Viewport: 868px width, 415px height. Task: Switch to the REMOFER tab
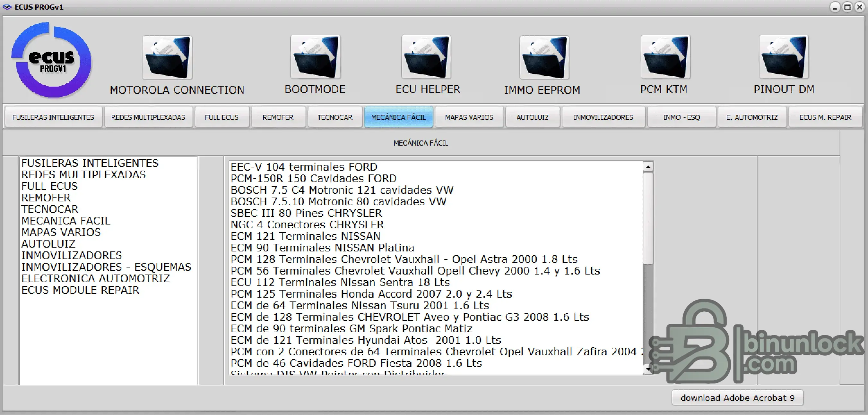point(278,117)
